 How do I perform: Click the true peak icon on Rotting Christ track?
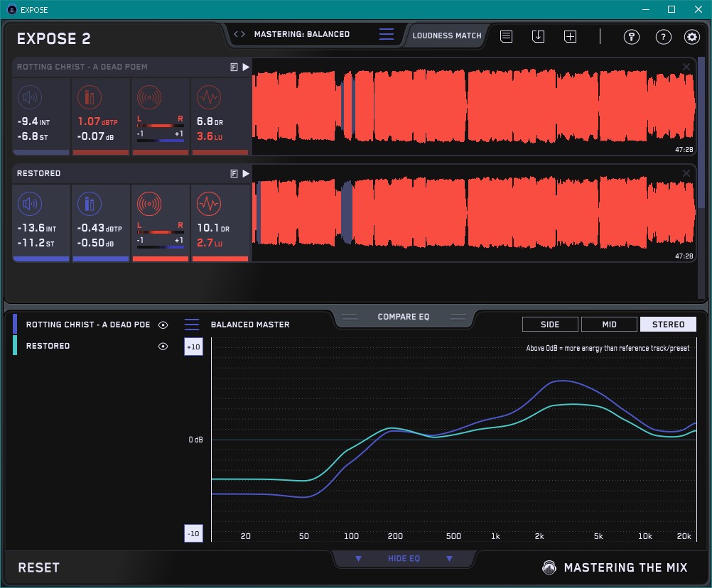[x=89, y=97]
